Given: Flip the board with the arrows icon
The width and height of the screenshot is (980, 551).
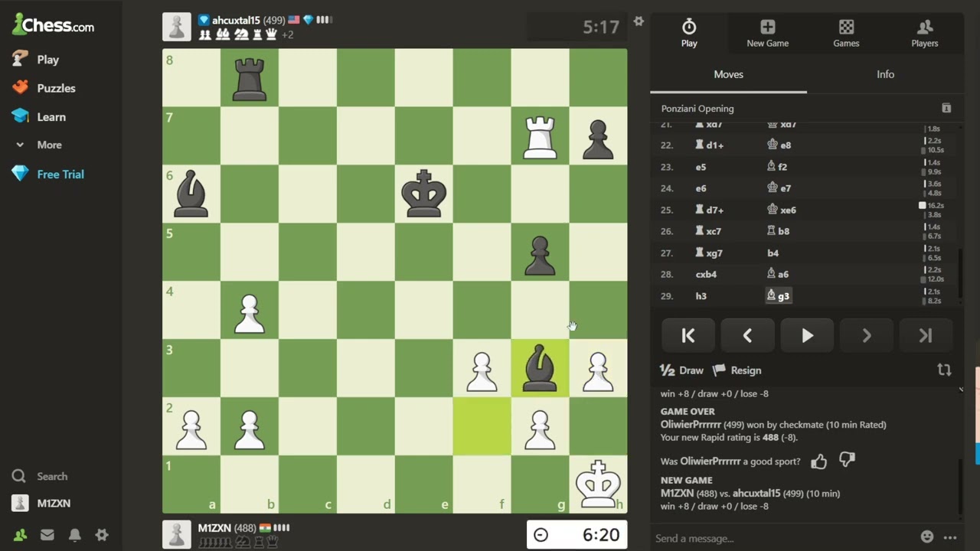Looking at the screenshot, I should click(x=944, y=370).
